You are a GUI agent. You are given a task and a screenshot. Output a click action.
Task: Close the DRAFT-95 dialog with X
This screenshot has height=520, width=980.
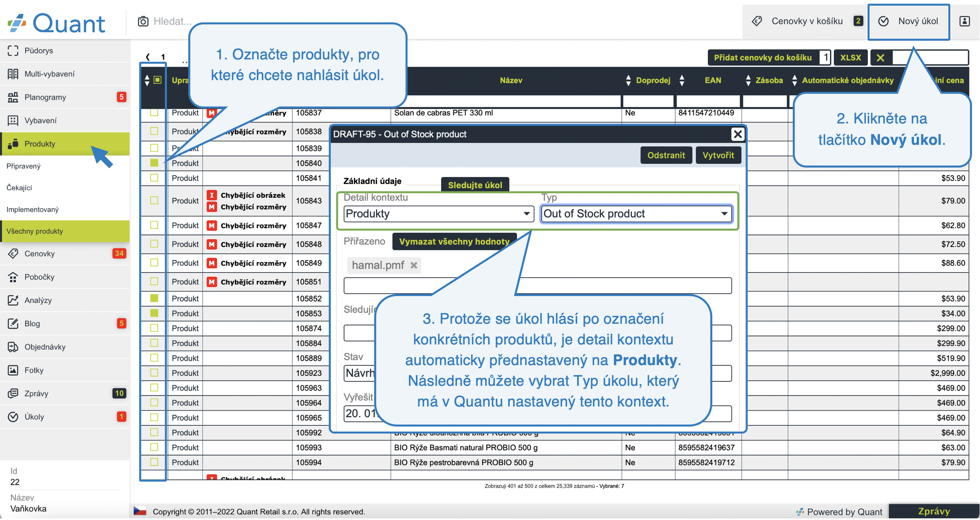[738, 134]
